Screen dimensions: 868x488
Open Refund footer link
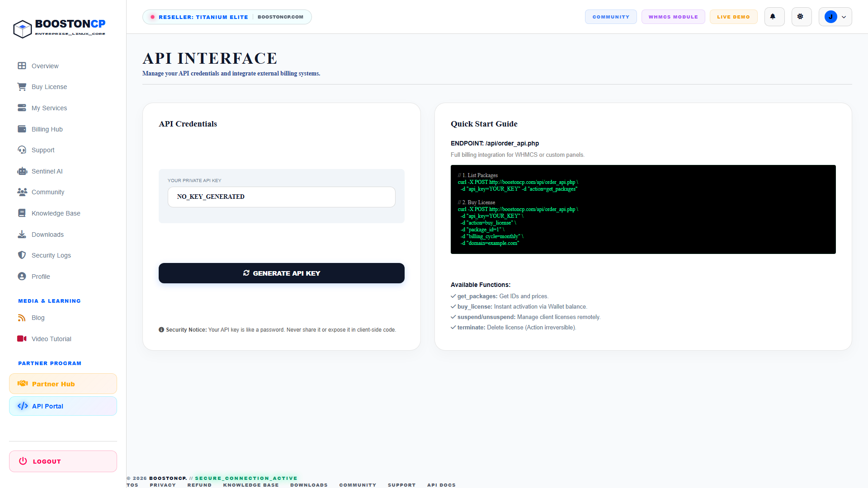click(199, 485)
